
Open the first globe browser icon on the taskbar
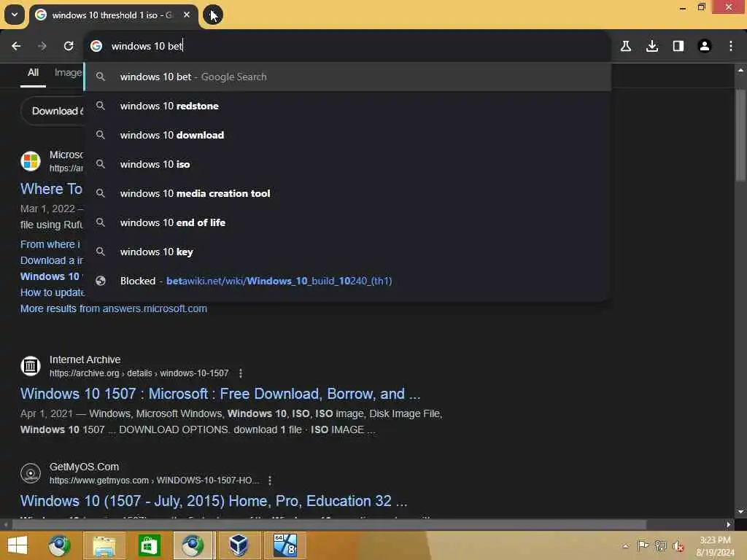[x=60, y=545]
